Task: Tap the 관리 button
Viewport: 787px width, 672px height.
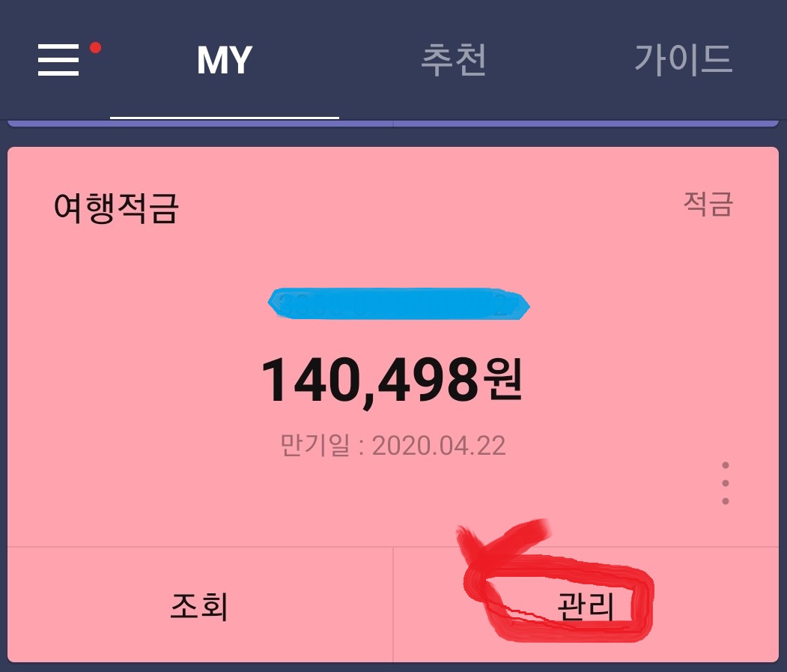Action: [x=586, y=606]
